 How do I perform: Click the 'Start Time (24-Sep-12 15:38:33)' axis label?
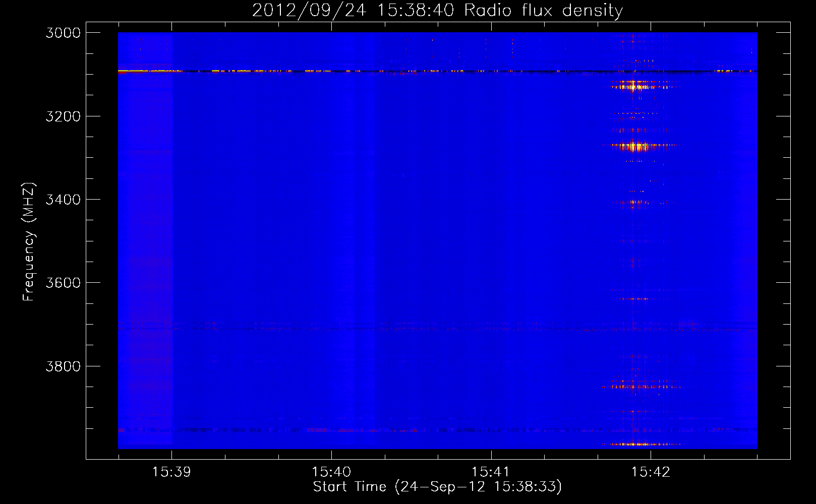coord(437,487)
